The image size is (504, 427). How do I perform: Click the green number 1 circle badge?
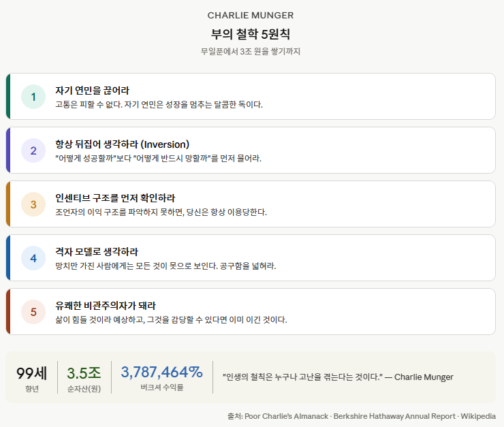[x=33, y=97]
